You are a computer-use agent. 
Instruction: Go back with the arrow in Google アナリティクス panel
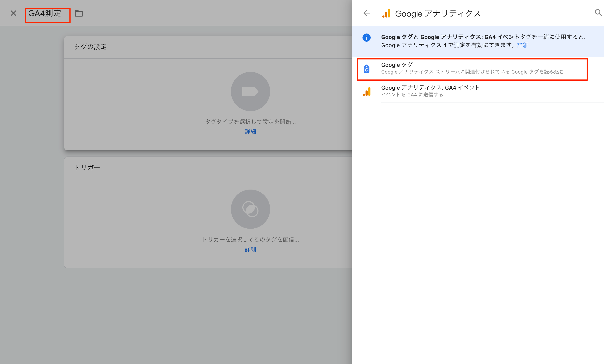point(366,13)
